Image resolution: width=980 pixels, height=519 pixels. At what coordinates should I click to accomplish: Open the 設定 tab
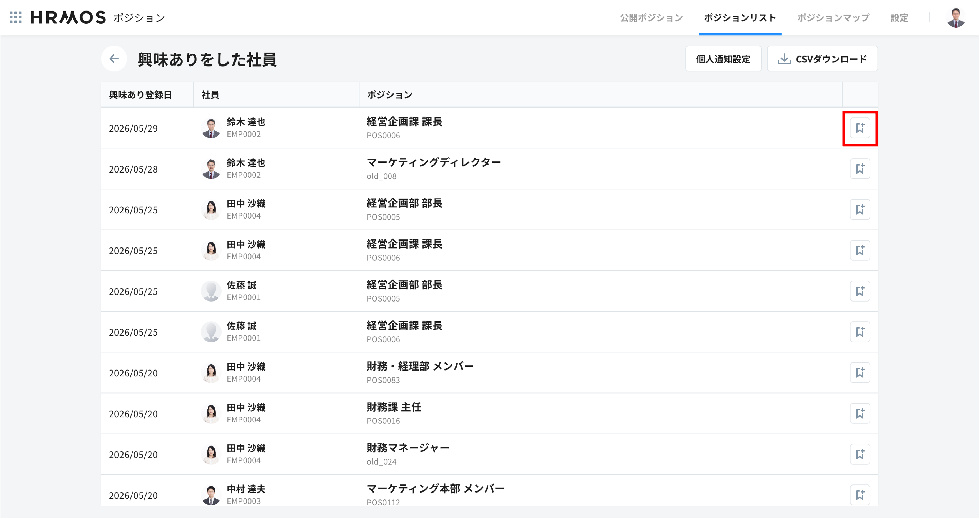tap(899, 17)
